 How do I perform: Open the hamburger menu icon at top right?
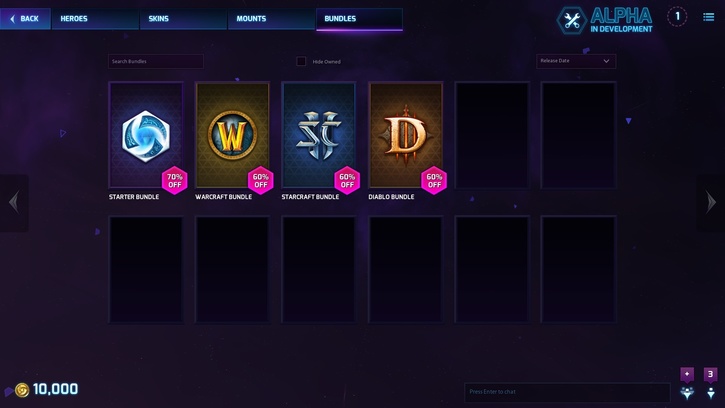[708, 17]
